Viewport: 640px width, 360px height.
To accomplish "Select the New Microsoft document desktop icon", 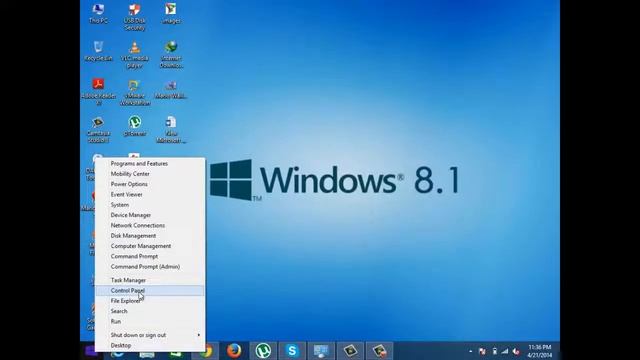I will tap(171, 129).
